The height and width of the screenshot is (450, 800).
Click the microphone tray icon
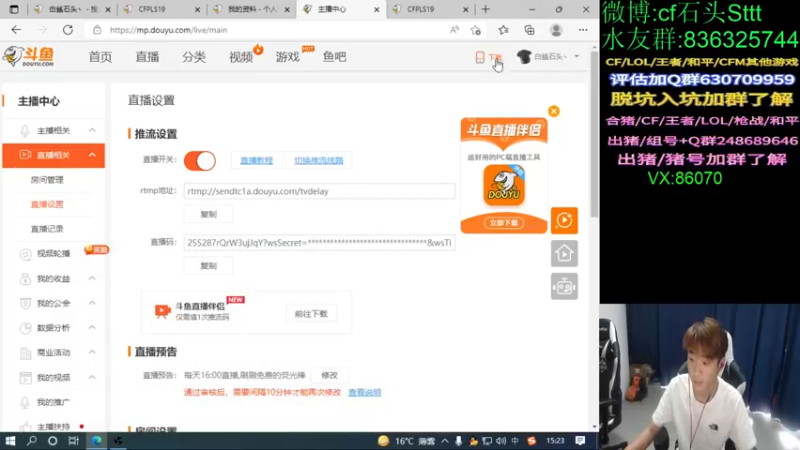point(459,441)
